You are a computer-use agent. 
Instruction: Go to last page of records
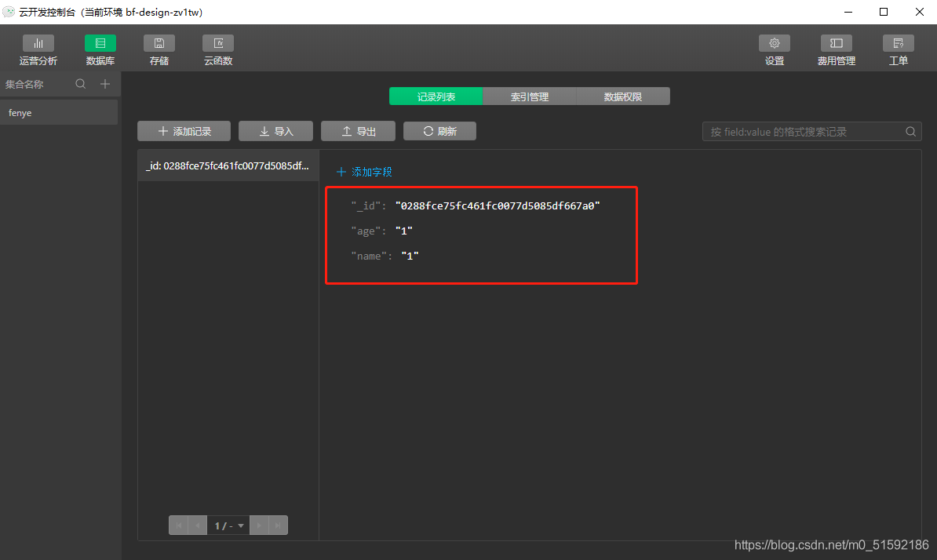pos(278,525)
